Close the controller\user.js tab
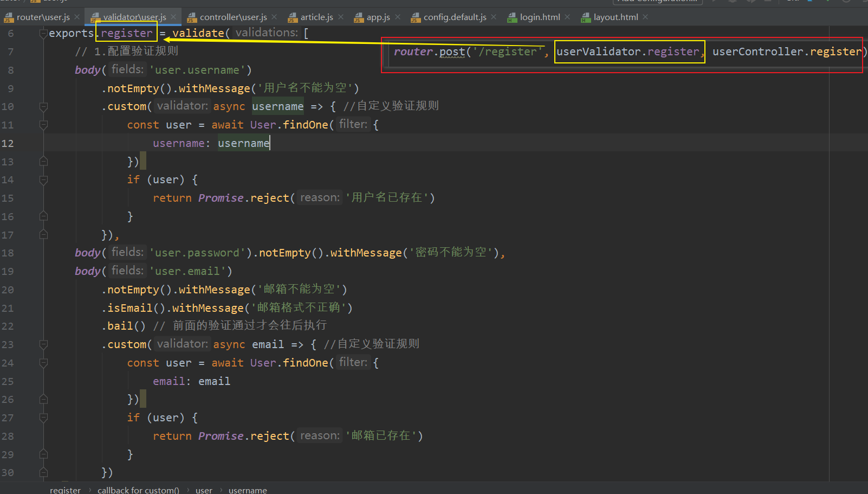The height and width of the screenshot is (494, 868). (x=274, y=17)
